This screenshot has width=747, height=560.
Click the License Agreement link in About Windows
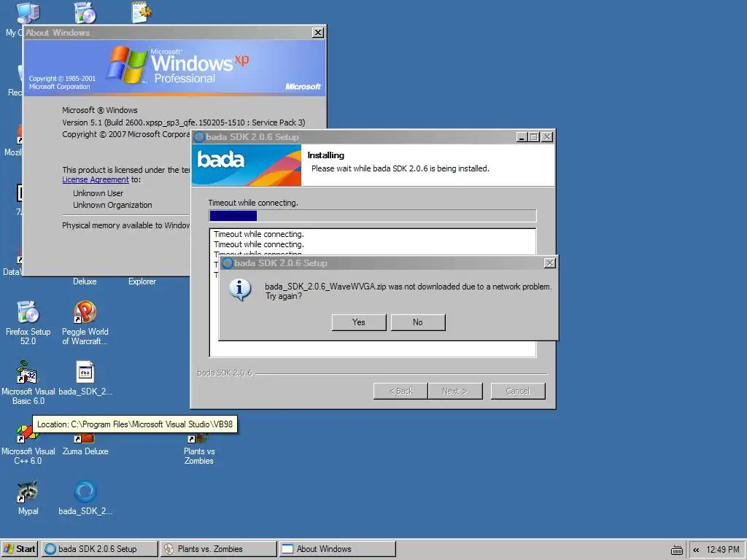coord(96,179)
